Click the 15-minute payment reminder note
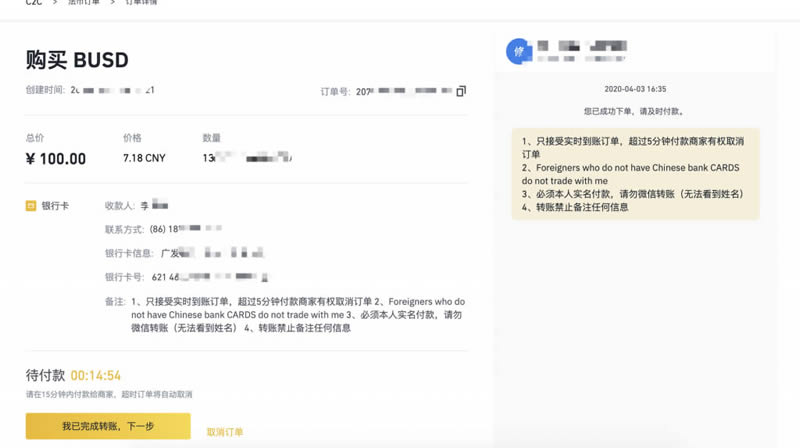Image resolution: width=800 pixels, height=448 pixels. click(109, 394)
